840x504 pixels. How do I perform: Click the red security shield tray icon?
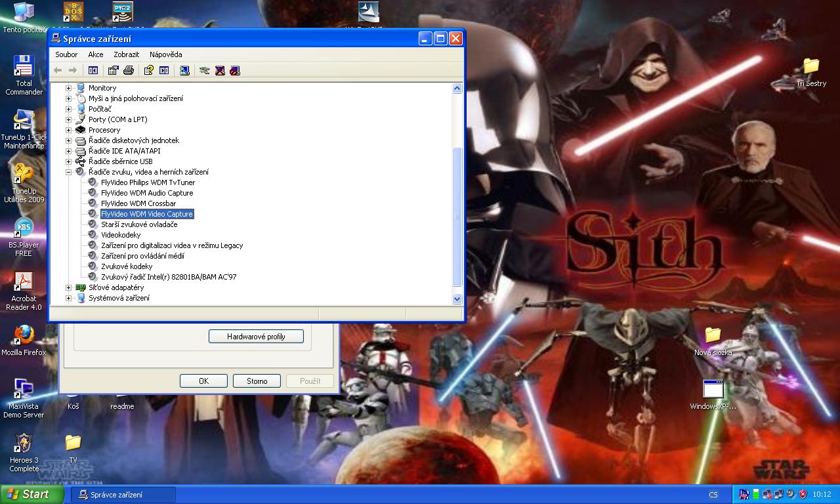(x=802, y=494)
